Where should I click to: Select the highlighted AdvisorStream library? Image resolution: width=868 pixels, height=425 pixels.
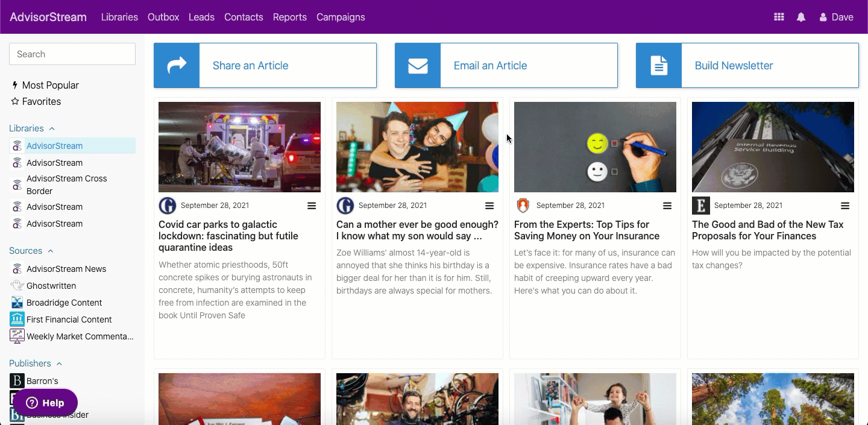pyautogui.click(x=72, y=146)
